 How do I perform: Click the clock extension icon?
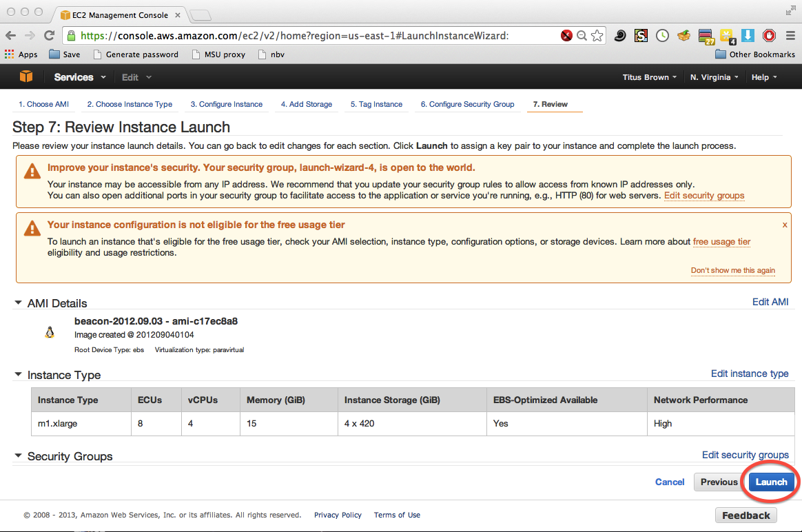[x=662, y=35]
